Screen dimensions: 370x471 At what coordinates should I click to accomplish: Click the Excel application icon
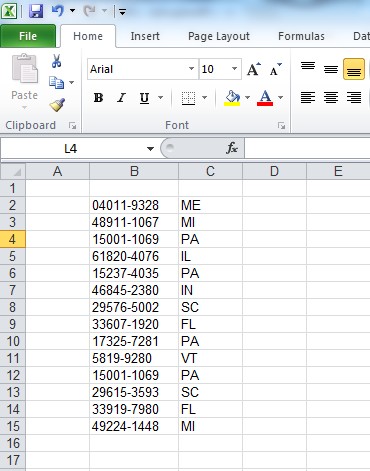(x=9, y=11)
